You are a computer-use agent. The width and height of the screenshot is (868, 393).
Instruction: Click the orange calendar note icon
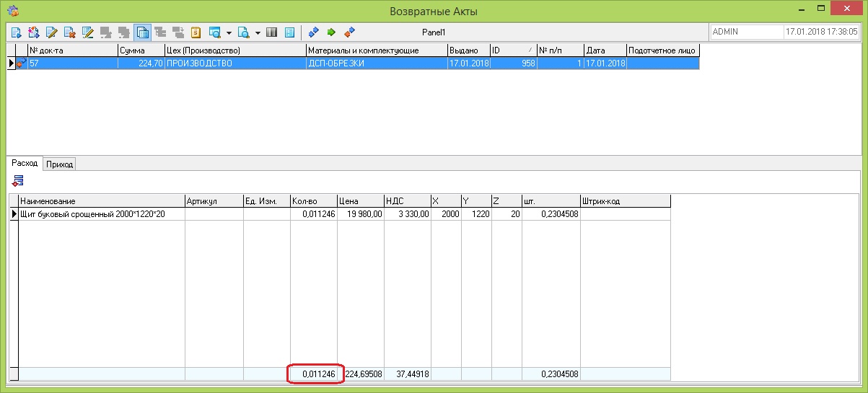[x=196, y=32]
